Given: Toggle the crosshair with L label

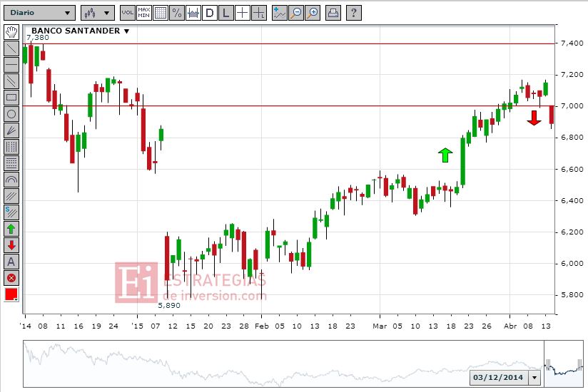Looking at the screenshot, I should tap(259, 13).
